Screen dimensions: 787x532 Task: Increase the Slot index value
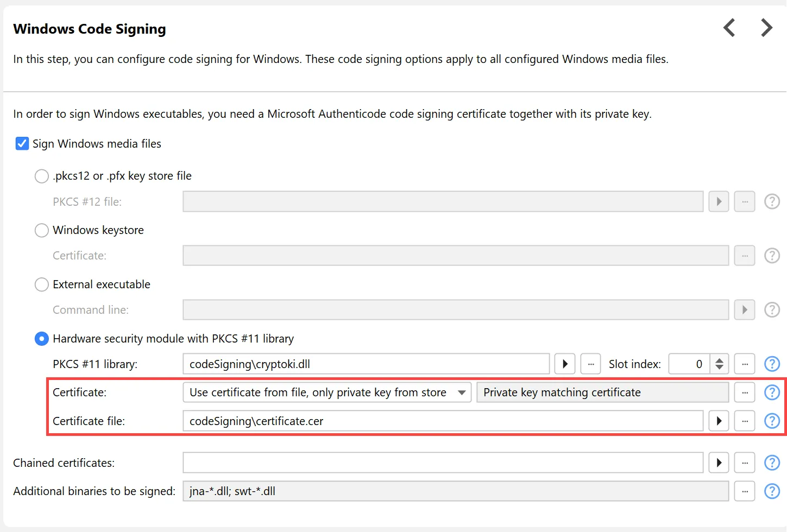[x=719, y=360]
